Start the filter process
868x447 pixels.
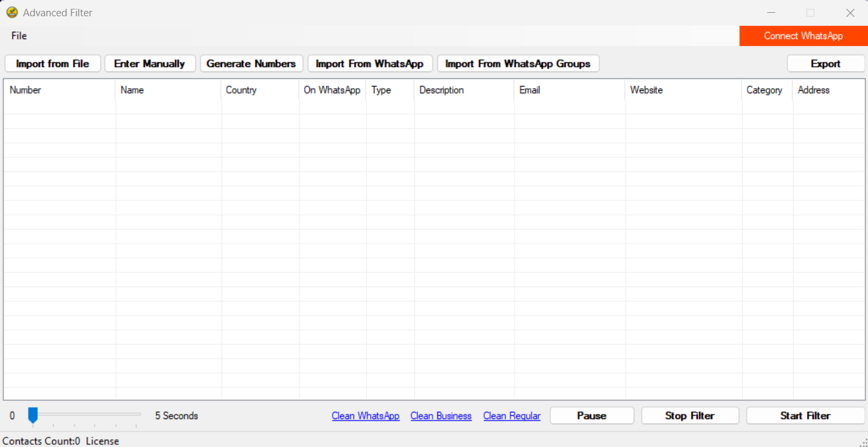(805, 416)
